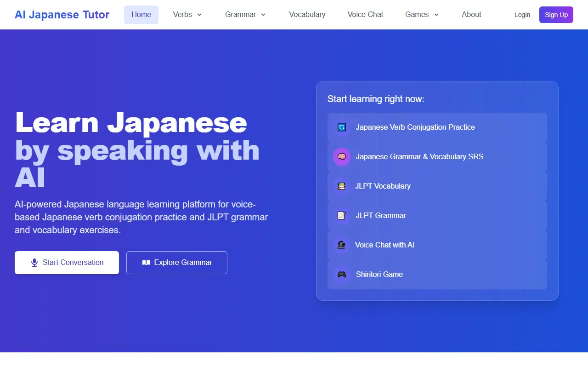The width and height of the screenshot is (588, 368).
Task: Click the books icon beside JLPT Vocabulary
Action: [x=341, y=186]
